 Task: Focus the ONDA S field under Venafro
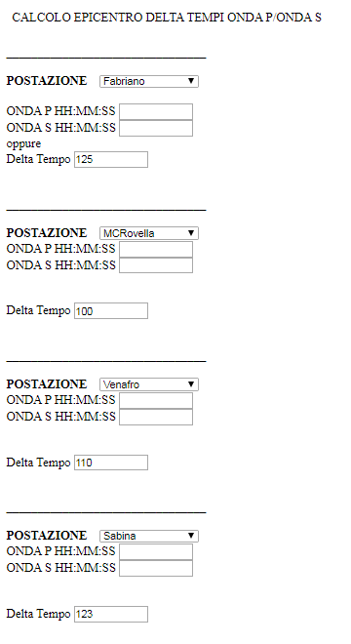(156, 417)
